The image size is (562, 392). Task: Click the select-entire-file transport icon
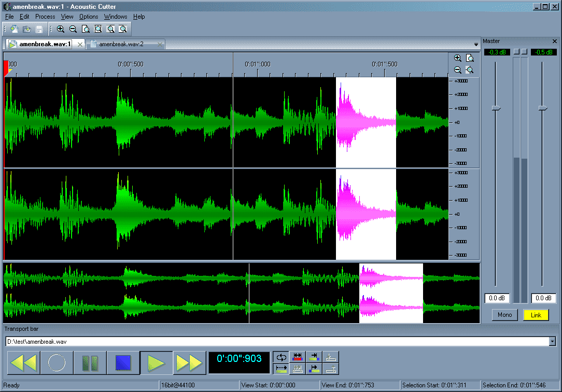pos(297,357)
